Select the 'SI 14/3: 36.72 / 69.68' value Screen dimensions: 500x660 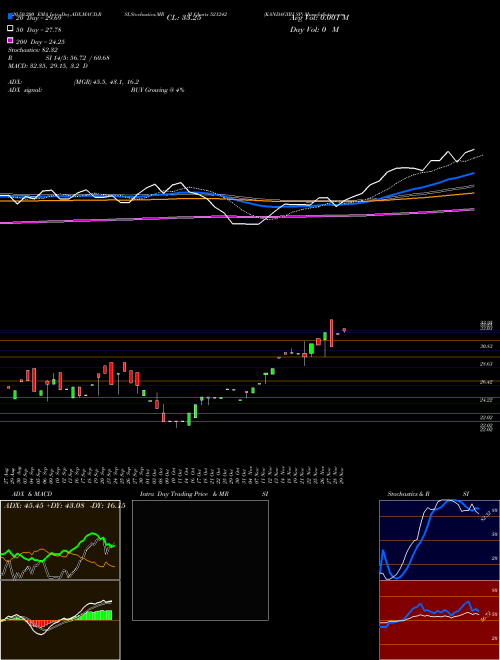78,58
